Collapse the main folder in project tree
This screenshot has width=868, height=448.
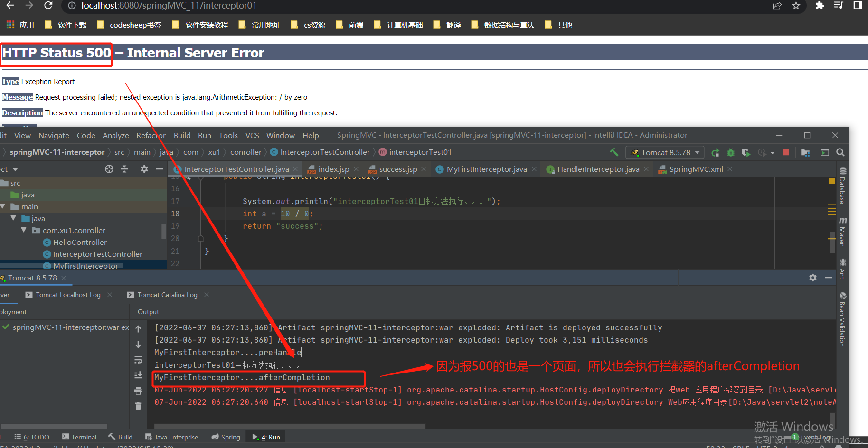pyautogui.click(x=3, y=206)
